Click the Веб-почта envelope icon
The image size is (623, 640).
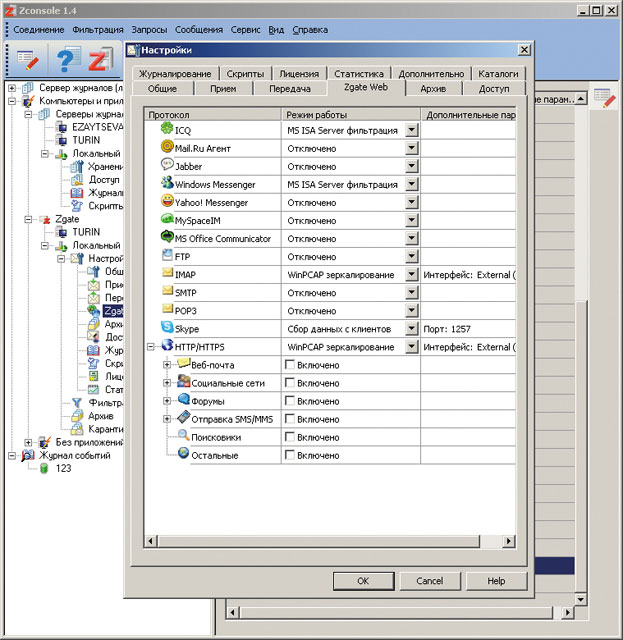pos(184,362)
